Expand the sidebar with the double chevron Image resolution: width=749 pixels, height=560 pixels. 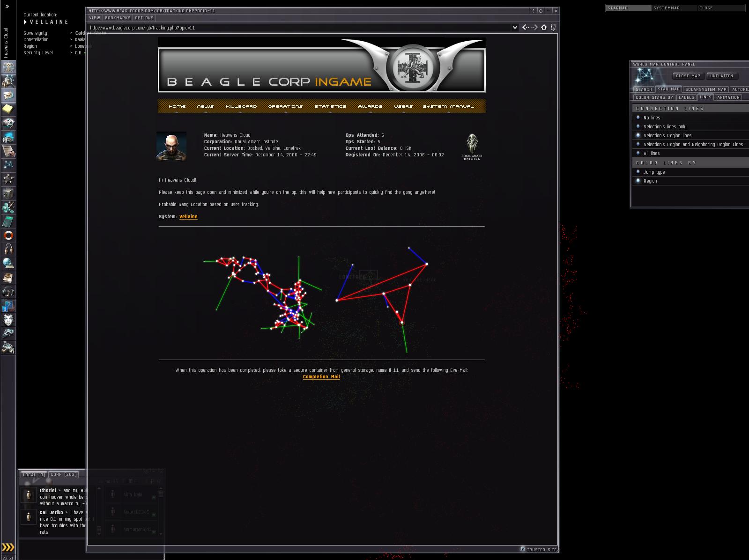(x=7, y=7)
